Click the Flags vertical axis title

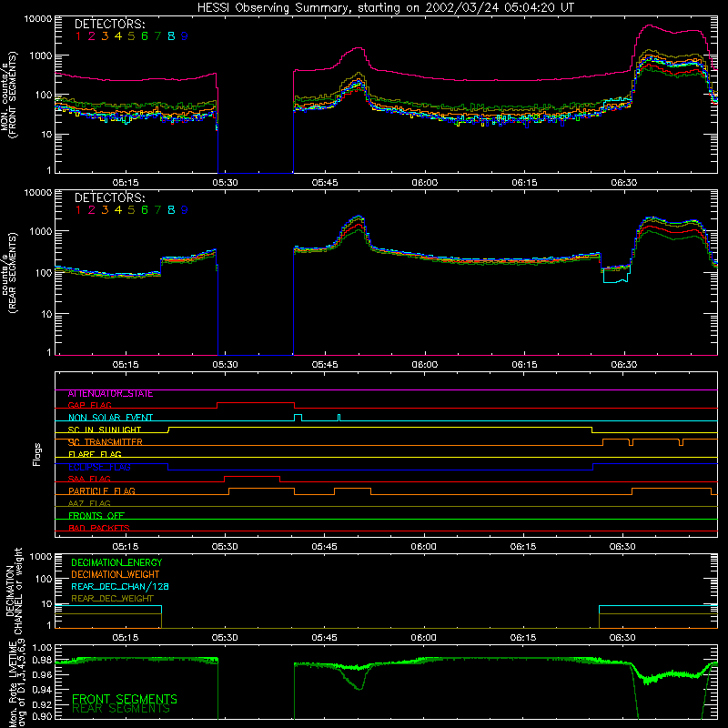(36, 454)
